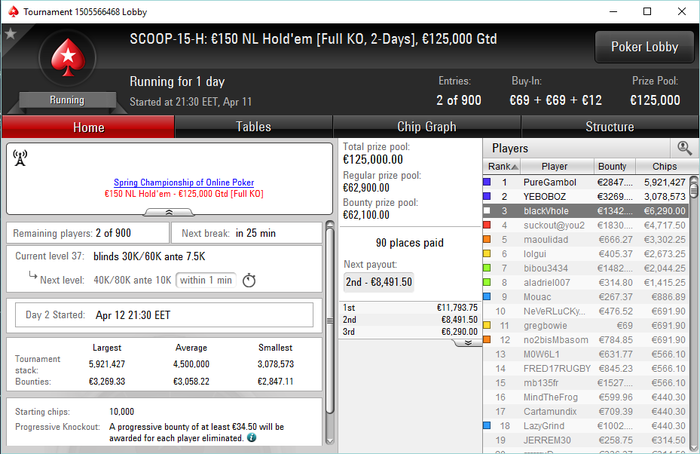Click green color tag next to bibou3434

(x=487, y=268)
